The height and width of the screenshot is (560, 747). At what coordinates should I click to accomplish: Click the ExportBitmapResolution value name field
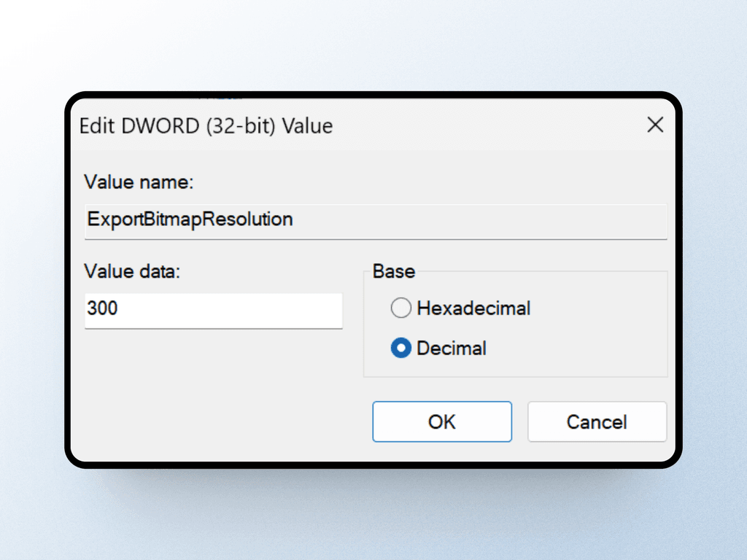pyautogui.click(x=375, y=219)
